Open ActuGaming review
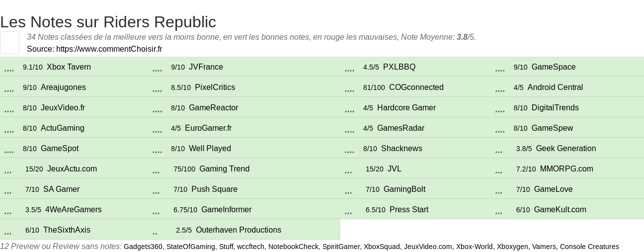Screen dimensions: 644x252 click(62, 128)
